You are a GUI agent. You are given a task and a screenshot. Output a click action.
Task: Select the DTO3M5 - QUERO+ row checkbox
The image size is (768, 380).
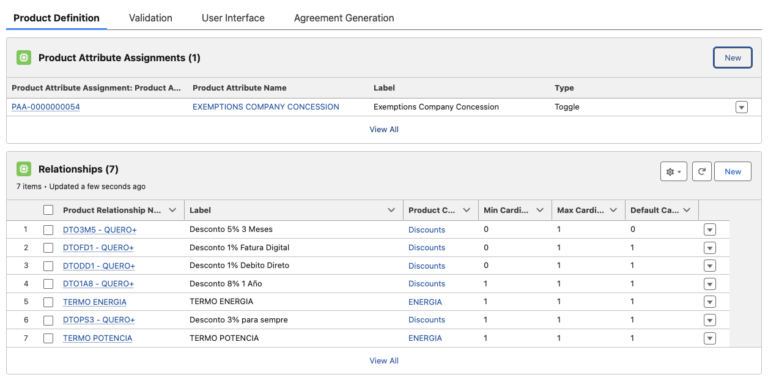pyautogui.click(x=48, y=230)
